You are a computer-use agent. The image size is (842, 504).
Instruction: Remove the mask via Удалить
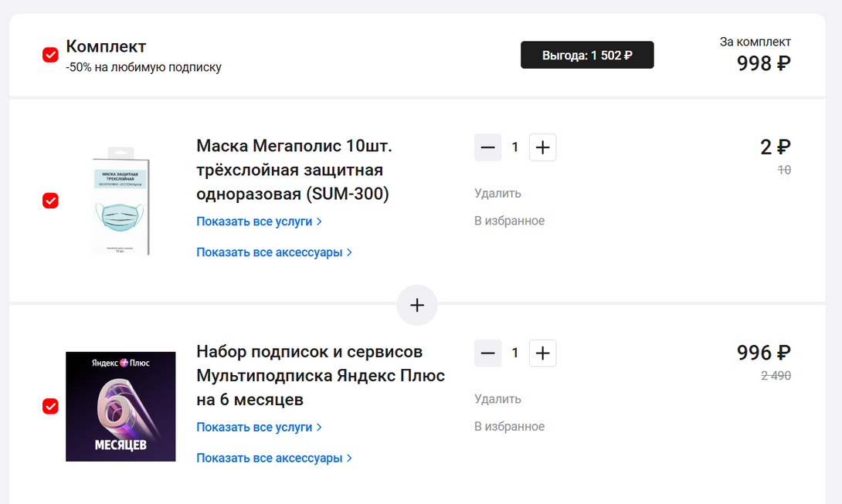point(497,193)
